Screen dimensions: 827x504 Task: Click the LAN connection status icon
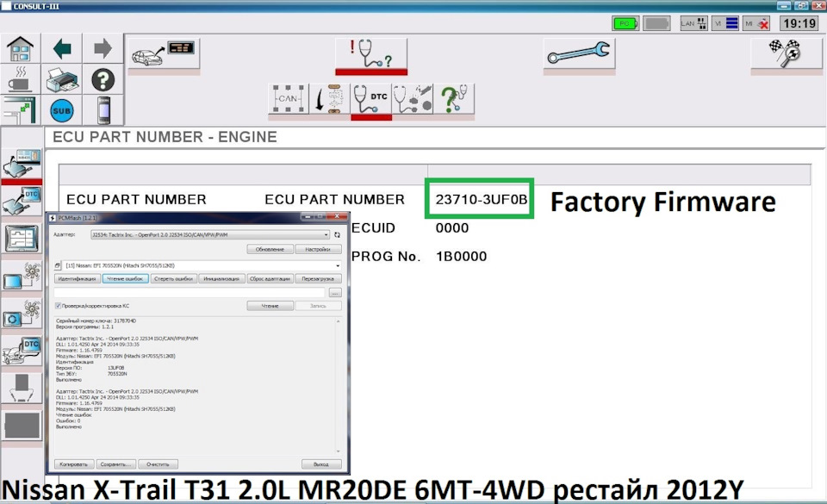pyautogui.click(x=693, y=23)
